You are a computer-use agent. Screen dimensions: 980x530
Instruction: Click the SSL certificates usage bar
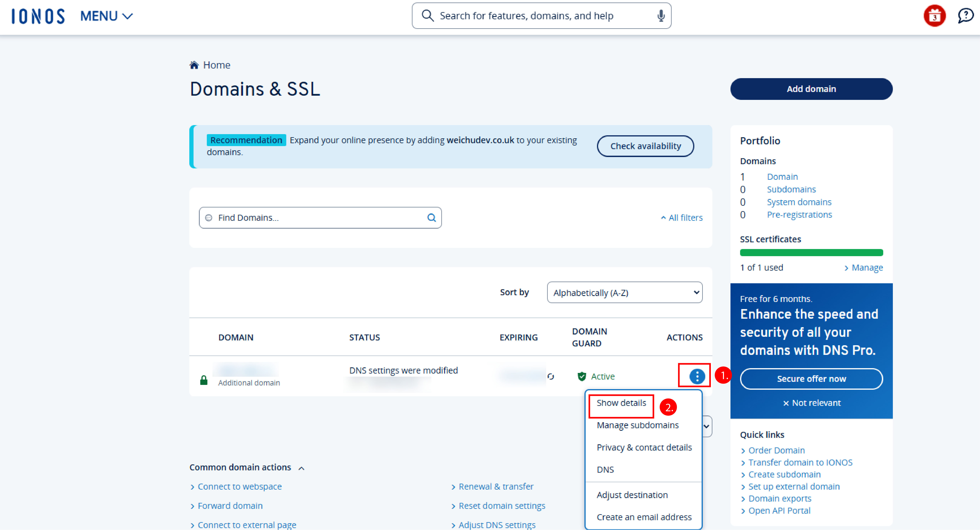point(811,253)
